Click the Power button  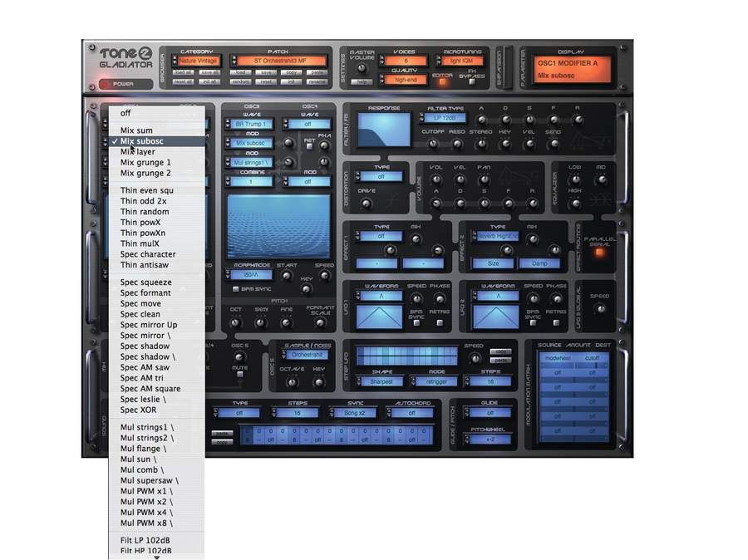125,84
